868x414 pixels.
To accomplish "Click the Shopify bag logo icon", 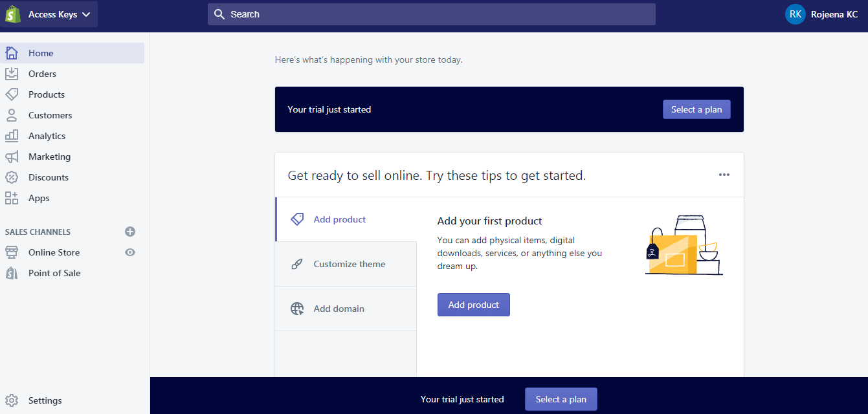I will click(x=13, y=14).
